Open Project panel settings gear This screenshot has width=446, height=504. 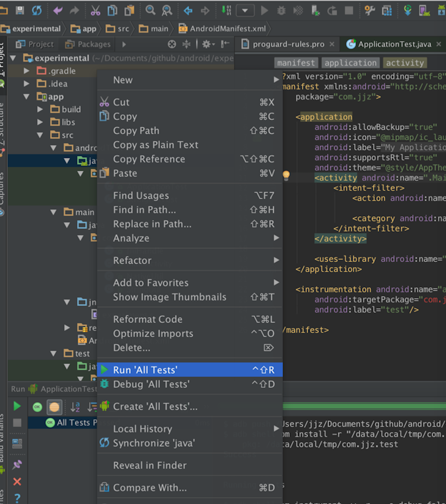click(x=206, y=44)
